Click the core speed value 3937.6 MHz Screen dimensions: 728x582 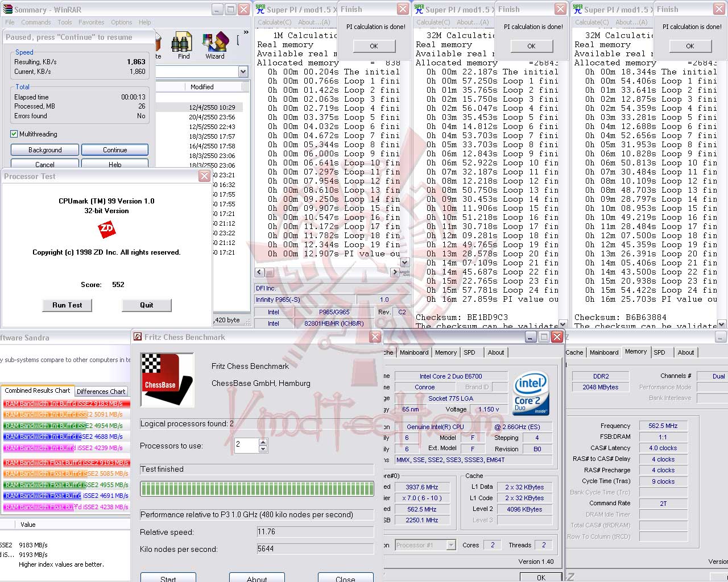[422, 487]
